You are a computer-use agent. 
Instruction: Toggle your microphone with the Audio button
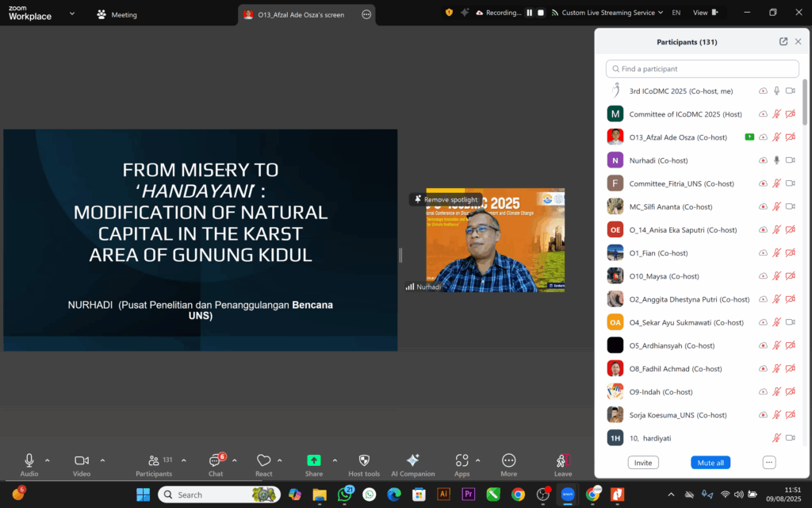pyautogui.click(x=29, y=461)
